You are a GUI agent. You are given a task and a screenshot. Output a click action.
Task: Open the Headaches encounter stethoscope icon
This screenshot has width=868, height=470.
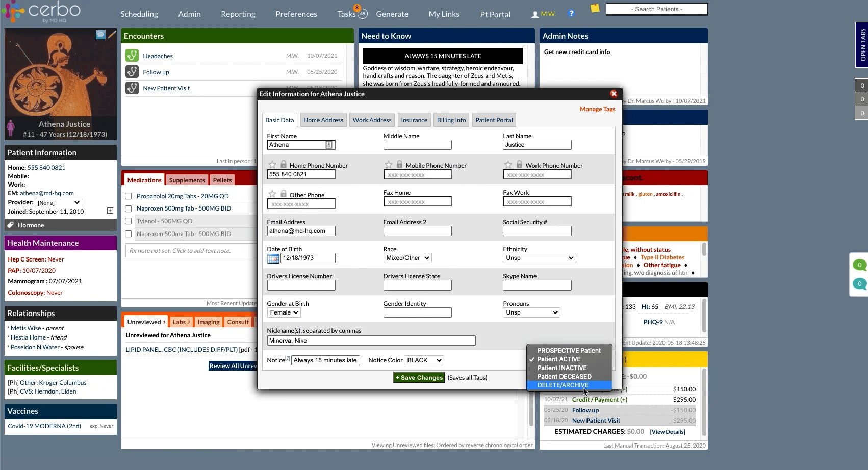click(x=132, y=56)
